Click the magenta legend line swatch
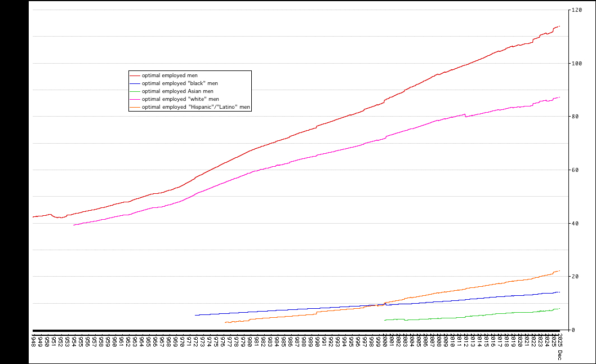The height and width of the screenshot is (364, 596). 135,99
